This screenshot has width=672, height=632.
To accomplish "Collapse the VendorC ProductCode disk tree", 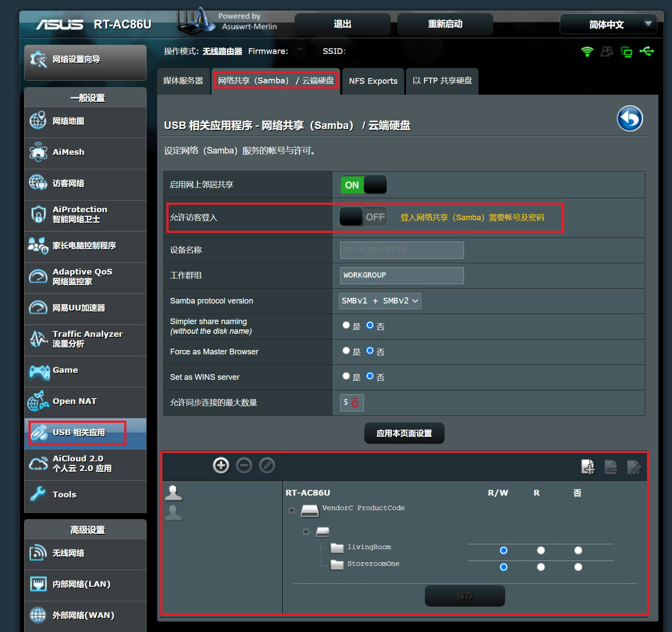I will point(291,510).
